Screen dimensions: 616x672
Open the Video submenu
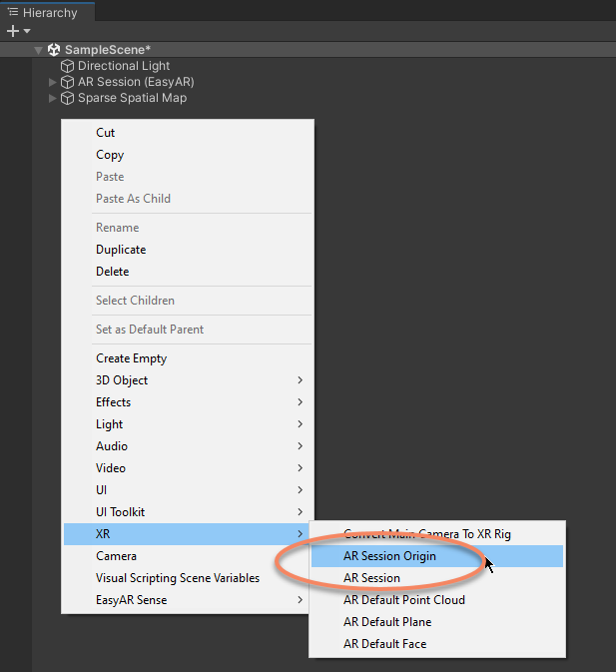tap(188, 468)
